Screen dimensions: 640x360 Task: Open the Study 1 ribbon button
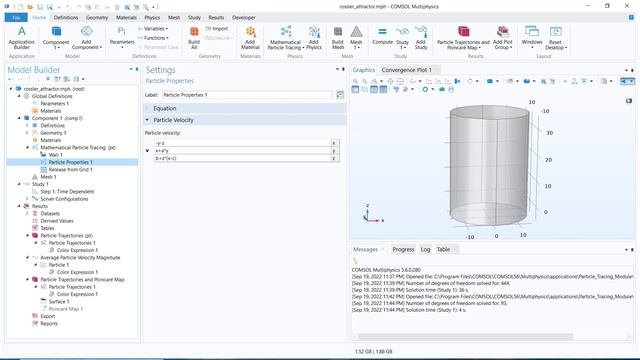tap(402, 38)
